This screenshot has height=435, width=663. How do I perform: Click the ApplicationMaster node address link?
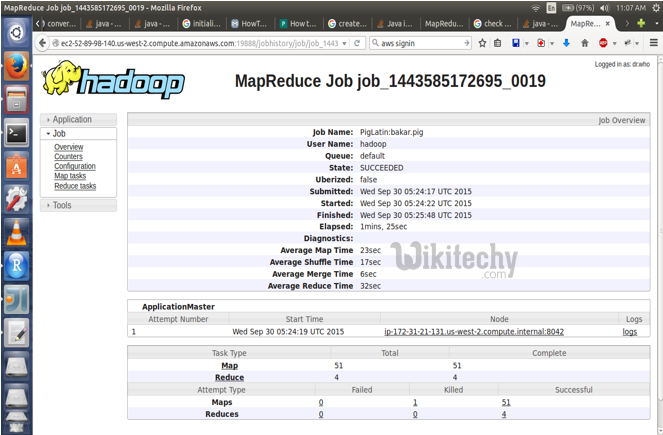pyautogui.click(x=474, y=331)
